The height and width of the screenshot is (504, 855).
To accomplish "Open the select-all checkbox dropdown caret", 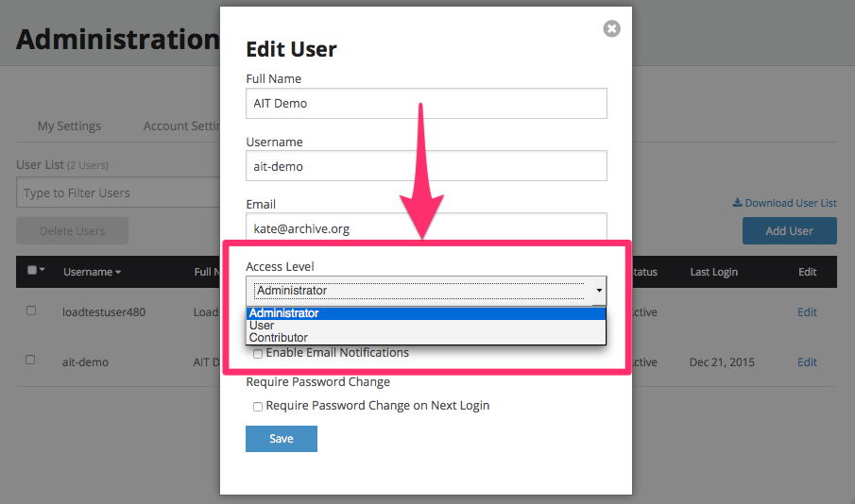I will pyautogui.click(x=43, y=271).
